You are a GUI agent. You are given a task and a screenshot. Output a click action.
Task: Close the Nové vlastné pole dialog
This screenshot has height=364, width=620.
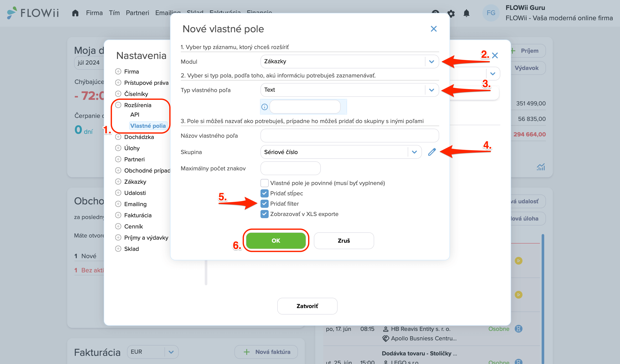tap(434, 29)
